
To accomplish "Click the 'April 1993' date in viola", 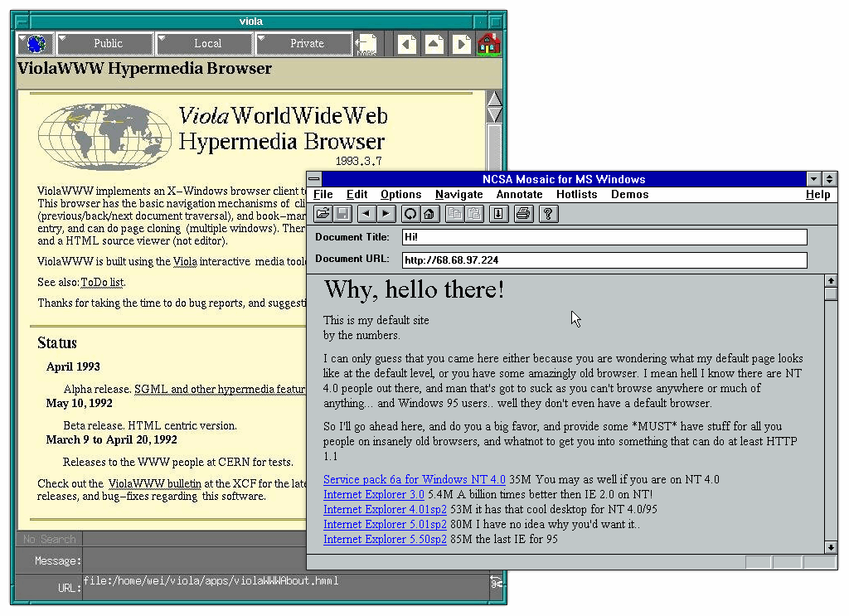I will pyautogui.click(x=73, y=367).
